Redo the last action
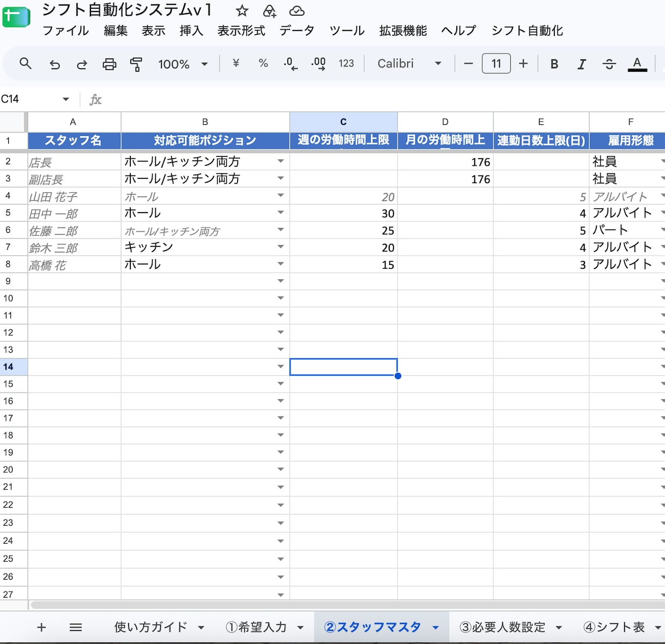665x644 pixels. [x=82, y=64]
